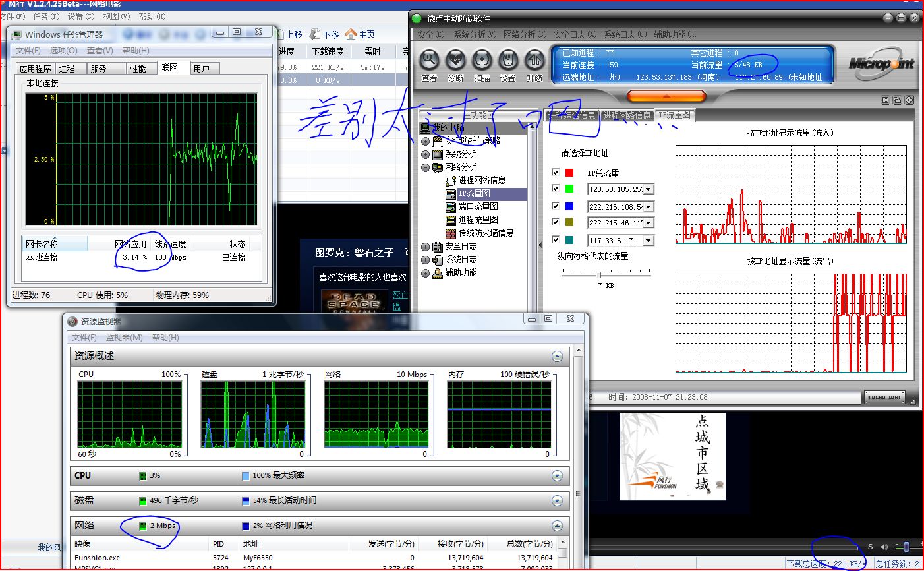Viewport: 924px width, 571px height.
Task: Click the 诊断 heartbeat icon in Micropoint
Action: point(455,60)
